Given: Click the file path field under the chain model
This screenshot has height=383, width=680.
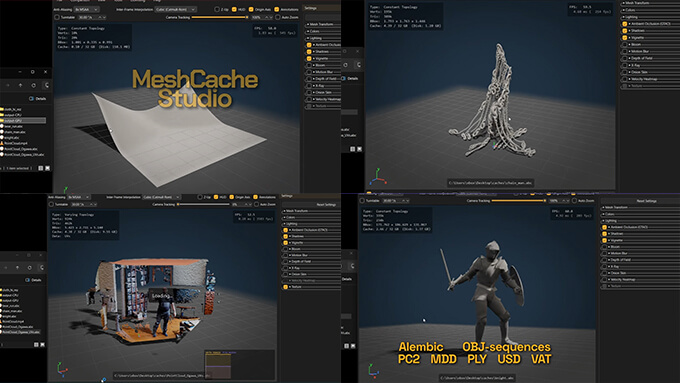Looking at the screenshot, I should pos(490,183).
